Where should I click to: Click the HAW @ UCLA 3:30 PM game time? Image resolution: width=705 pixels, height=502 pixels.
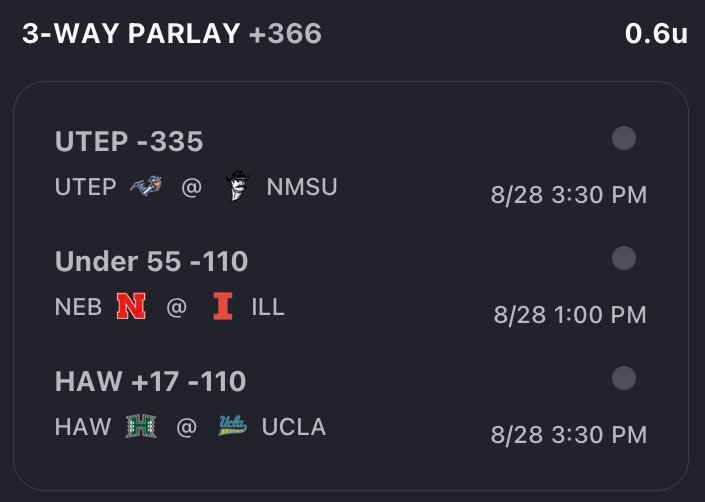(x=569, y=435)
